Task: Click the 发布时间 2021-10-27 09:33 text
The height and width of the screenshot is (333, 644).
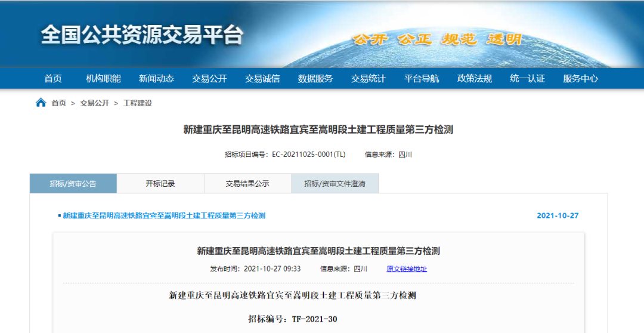Action: coord(255,269)
